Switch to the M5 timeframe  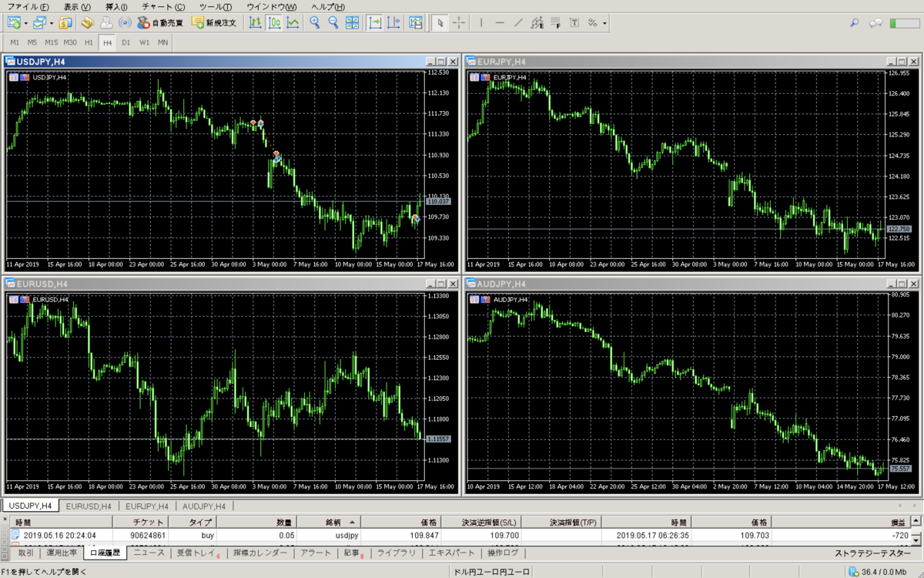pos(32,42)
